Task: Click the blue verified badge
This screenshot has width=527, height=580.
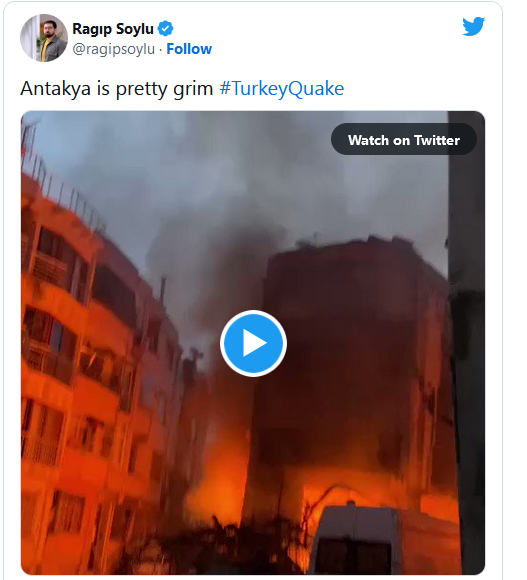Action: (x=165, y=29)
